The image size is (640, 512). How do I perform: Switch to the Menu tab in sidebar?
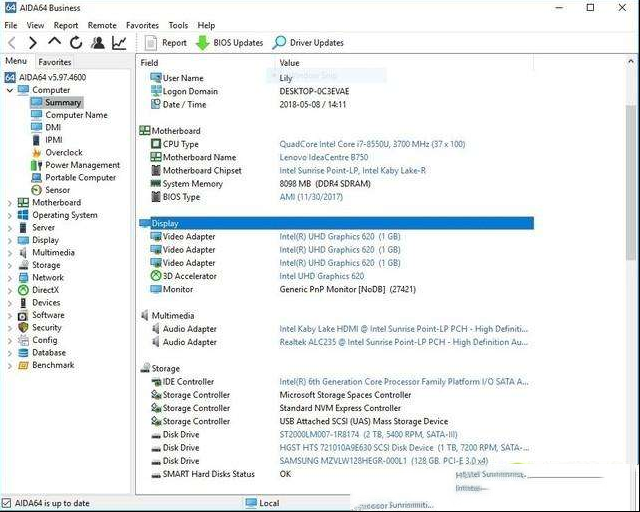pyautogui.click(x=16, y=61)
